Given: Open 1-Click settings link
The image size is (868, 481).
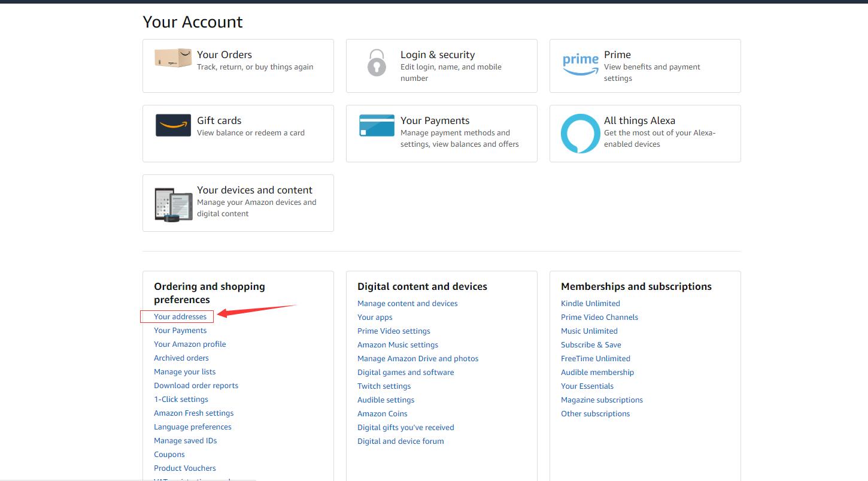Looking at the screenshot, I should [181, 399].
